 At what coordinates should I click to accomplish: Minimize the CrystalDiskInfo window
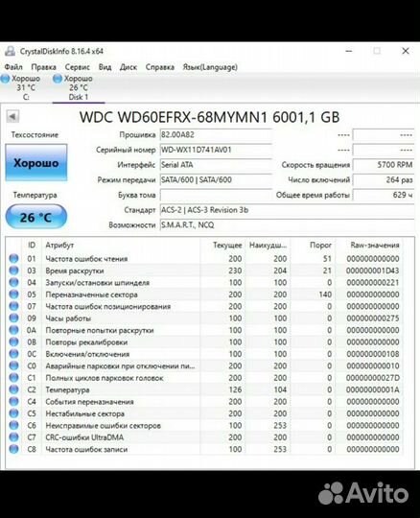click(349, 51)
